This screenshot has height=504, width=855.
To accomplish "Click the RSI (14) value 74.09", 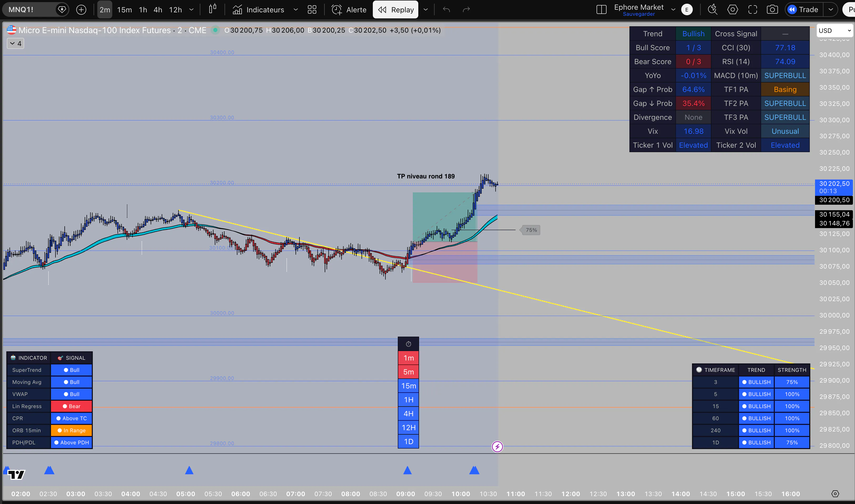I will pos(785,61).
